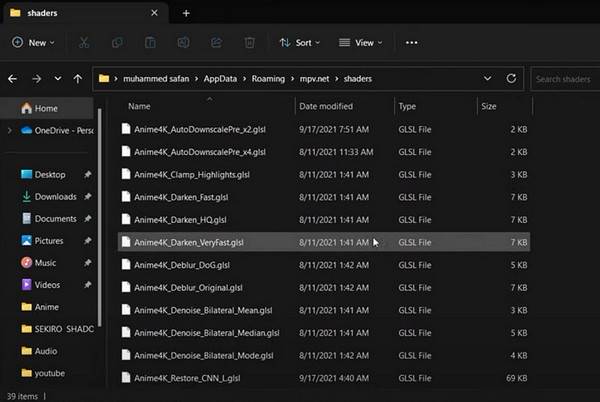Select Anime4K_Denoise_Bilateral_Median.glsl file

click(x=324, y=333)
